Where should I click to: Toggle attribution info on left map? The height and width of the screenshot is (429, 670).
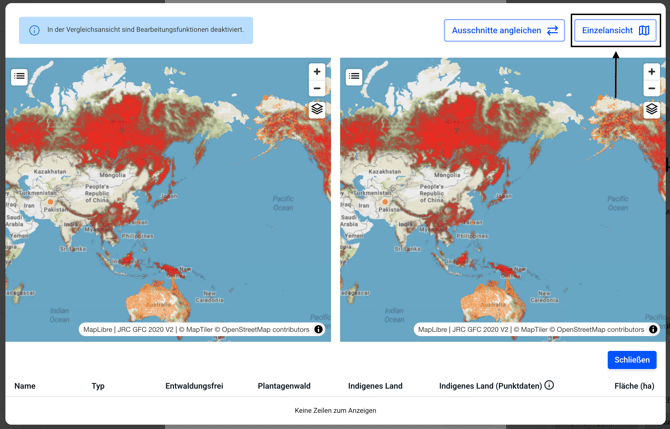tap(319, 329)
